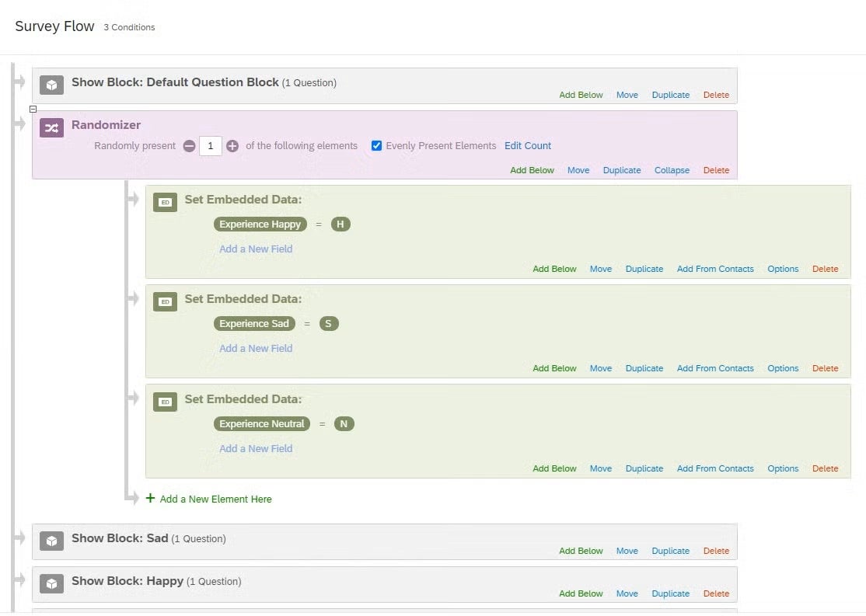Delete the Randomizer element
Screen dimensions: 866x616
pyautogui.click(x=716, y=170)
